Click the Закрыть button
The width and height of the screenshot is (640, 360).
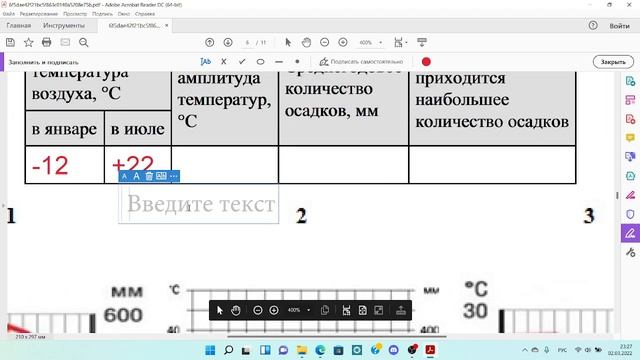[x=613, y=62]
